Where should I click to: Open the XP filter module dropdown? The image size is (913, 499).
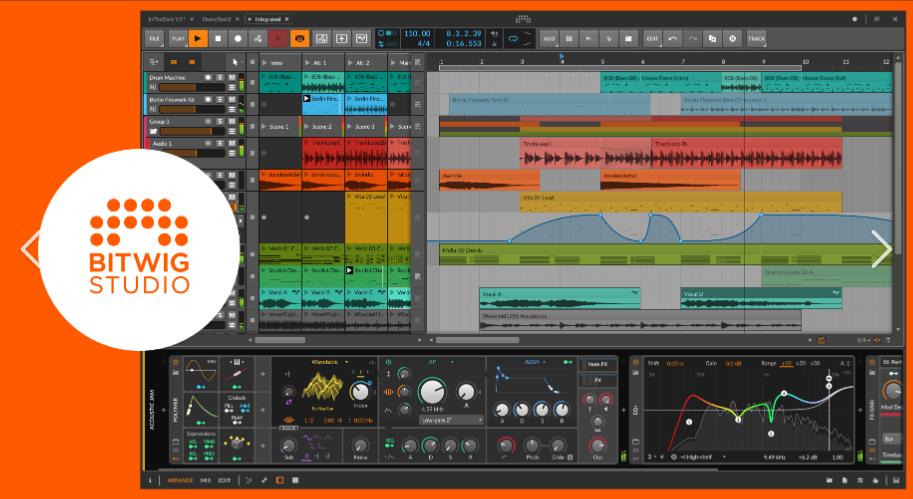[x=440, y=362]
